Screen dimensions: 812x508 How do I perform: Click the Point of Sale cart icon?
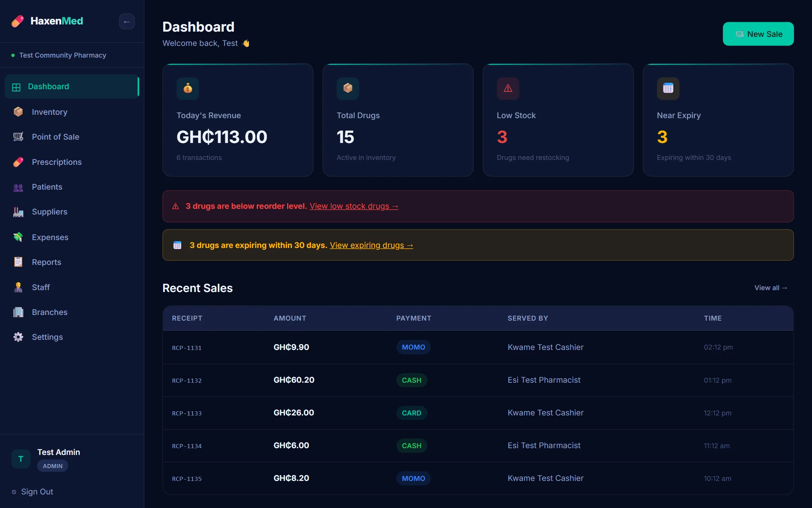tap(18, 137)
